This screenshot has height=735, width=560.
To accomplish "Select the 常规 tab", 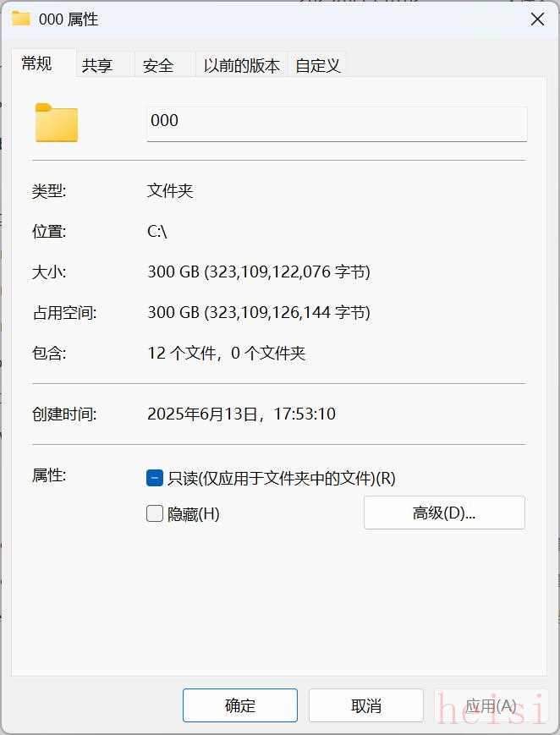I will pos(36,63).
